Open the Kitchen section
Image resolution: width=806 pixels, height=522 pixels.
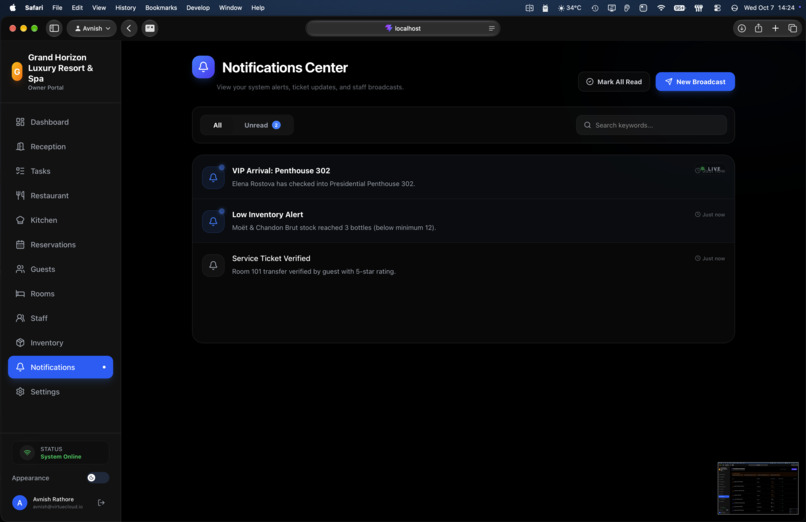61,220
